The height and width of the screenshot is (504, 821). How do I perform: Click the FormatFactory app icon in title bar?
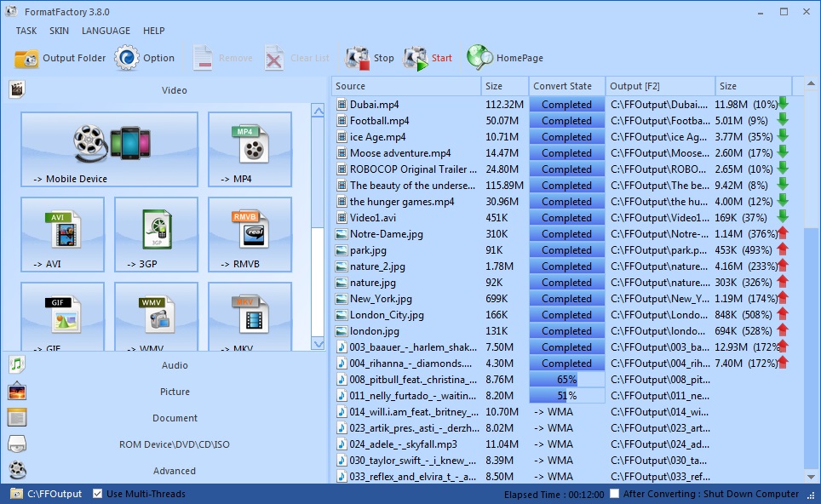coord(11,11)
